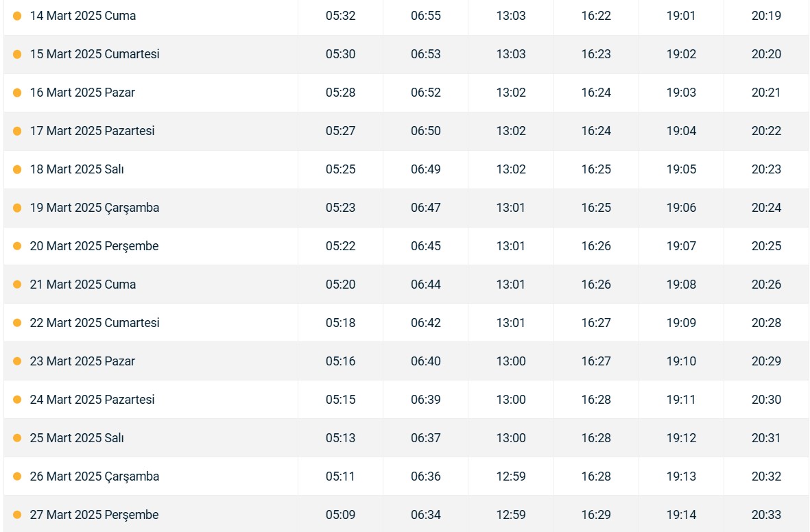Select orange marker next to 18 Mart 2025 Salı
Viewport: 810px width, 532px height.
pyautogui.click(x=17, y=169)
